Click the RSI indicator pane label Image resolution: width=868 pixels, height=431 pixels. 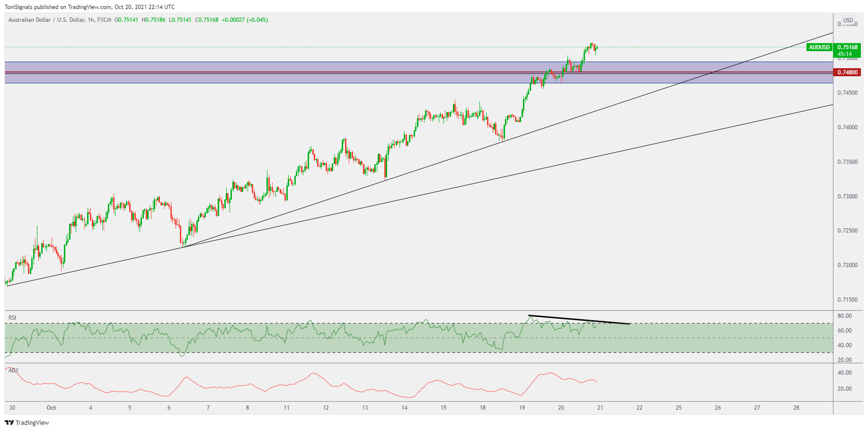pyautogui.click(x=12, y=317)
